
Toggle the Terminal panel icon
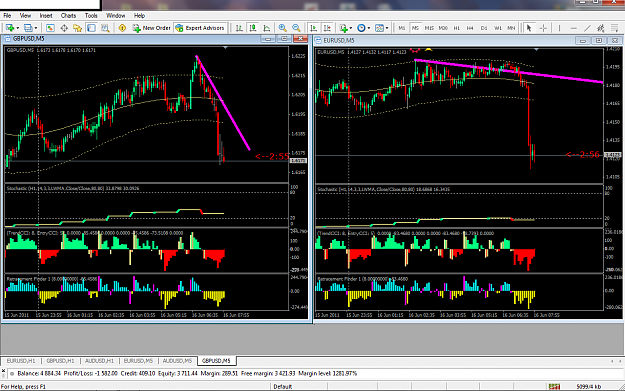pyautogui.click(x=91, y=28)
